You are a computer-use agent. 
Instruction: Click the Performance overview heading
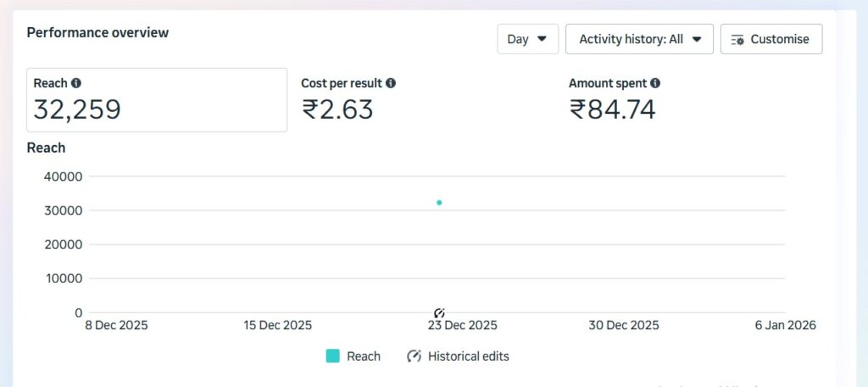[x=97, y=32]
